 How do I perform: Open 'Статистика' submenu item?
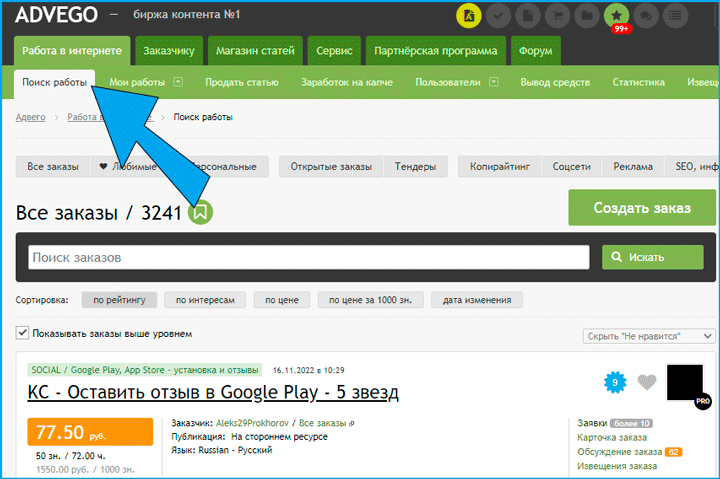(639, 82)
